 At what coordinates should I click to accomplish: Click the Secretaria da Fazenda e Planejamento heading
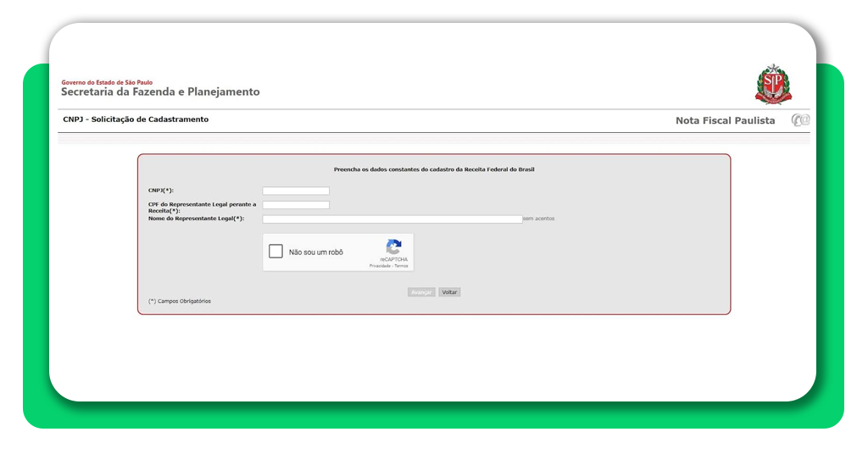pyautogui.click(x=160, y=91)
